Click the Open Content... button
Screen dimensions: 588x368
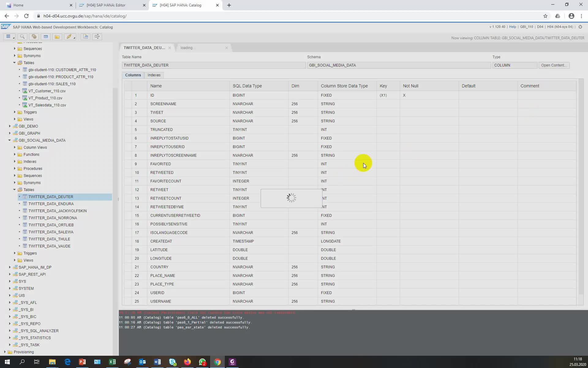coord(554,65)
